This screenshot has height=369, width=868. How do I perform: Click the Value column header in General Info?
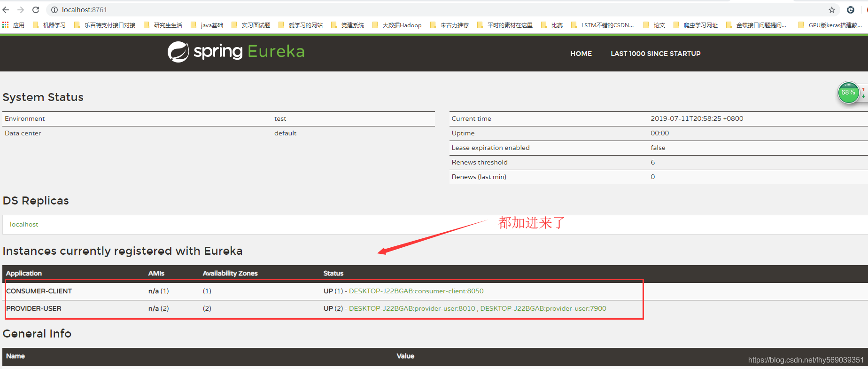(x=405, y=356)
